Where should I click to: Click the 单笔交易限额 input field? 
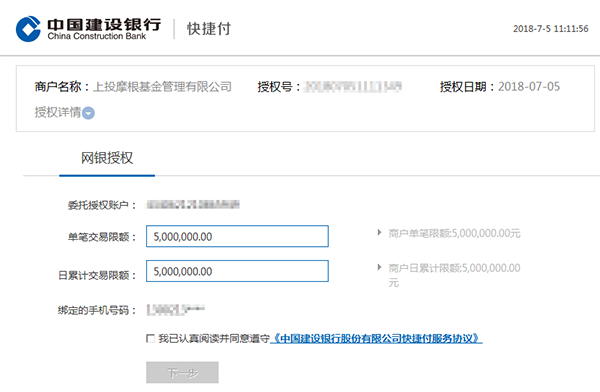click(237, 236)
